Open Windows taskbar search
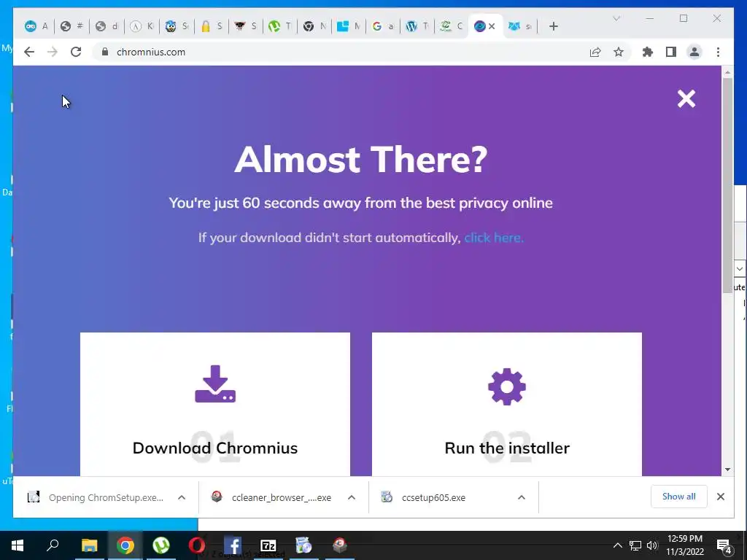This screenshot has width=747, height=560. coord(53,545)
